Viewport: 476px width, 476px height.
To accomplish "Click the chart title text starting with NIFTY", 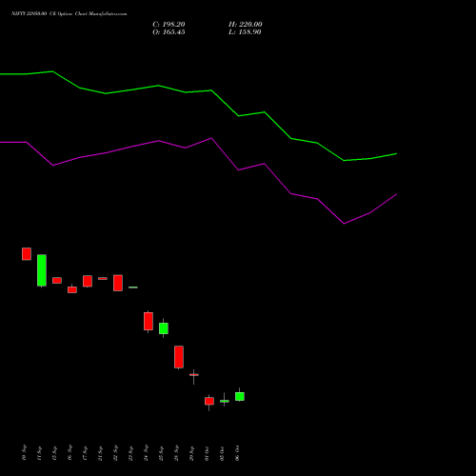I will coord(69,14).
